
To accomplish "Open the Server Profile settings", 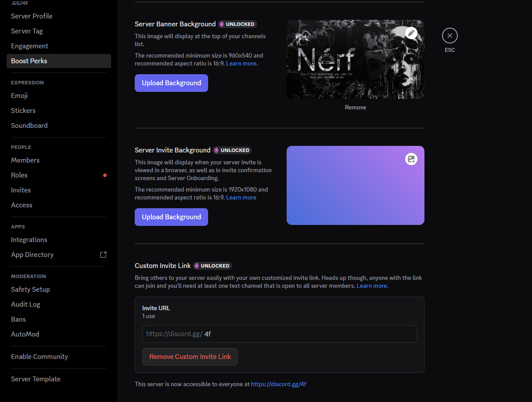I will tap(32, 16).
